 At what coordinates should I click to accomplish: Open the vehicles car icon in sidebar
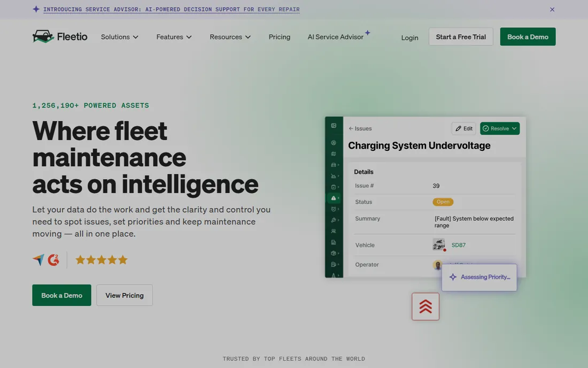pos(334,165)
